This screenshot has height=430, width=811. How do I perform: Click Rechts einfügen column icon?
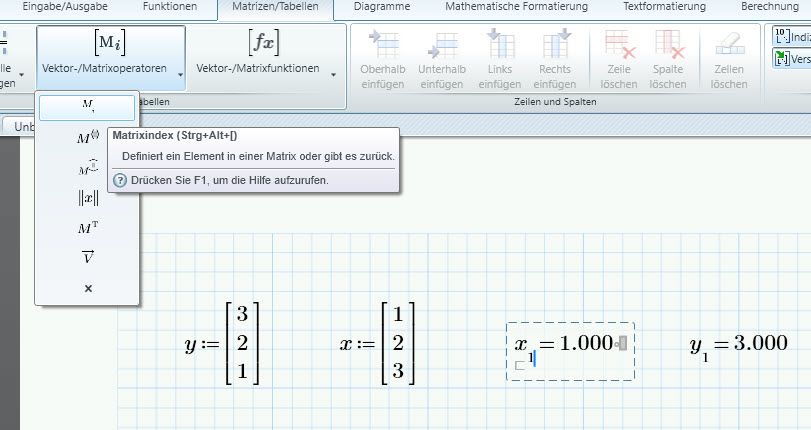tap(555, 44)
